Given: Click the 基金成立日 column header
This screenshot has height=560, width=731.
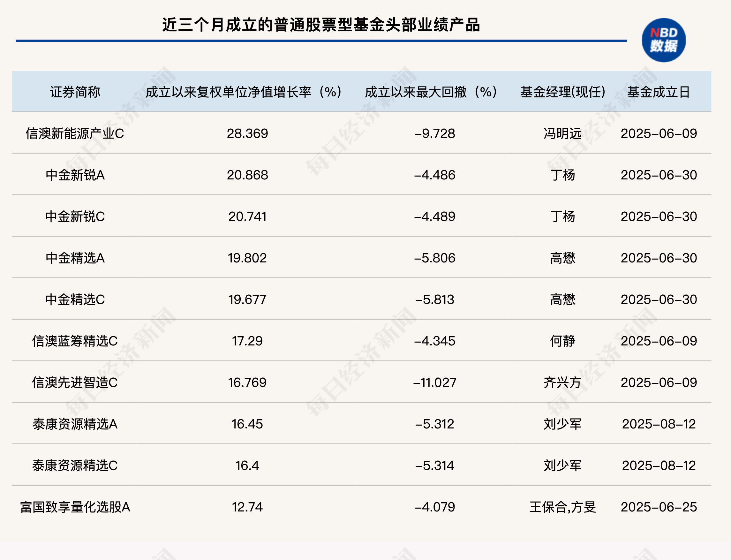Looking at the screenshot, I should pyautogui.click(x=659, y=92).
